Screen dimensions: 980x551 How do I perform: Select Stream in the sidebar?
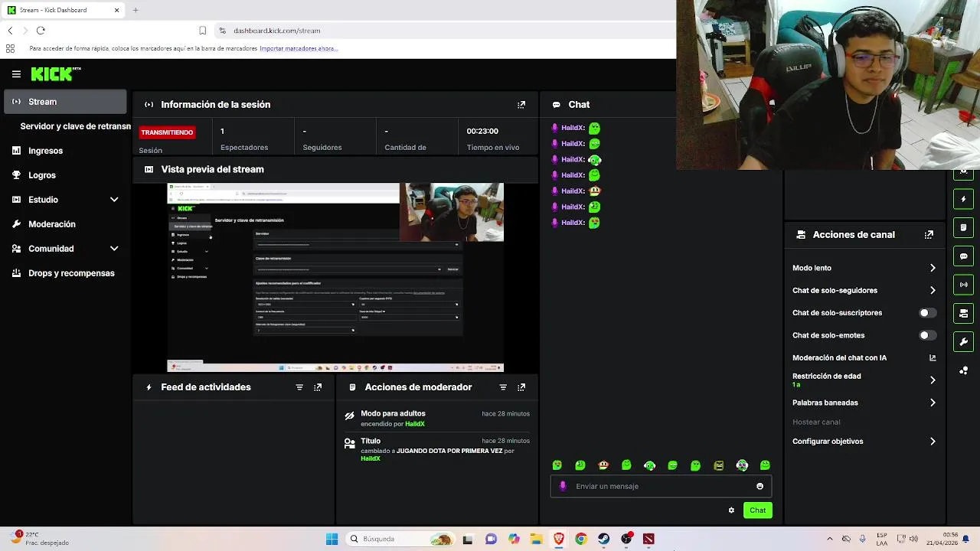click(66, 102)
